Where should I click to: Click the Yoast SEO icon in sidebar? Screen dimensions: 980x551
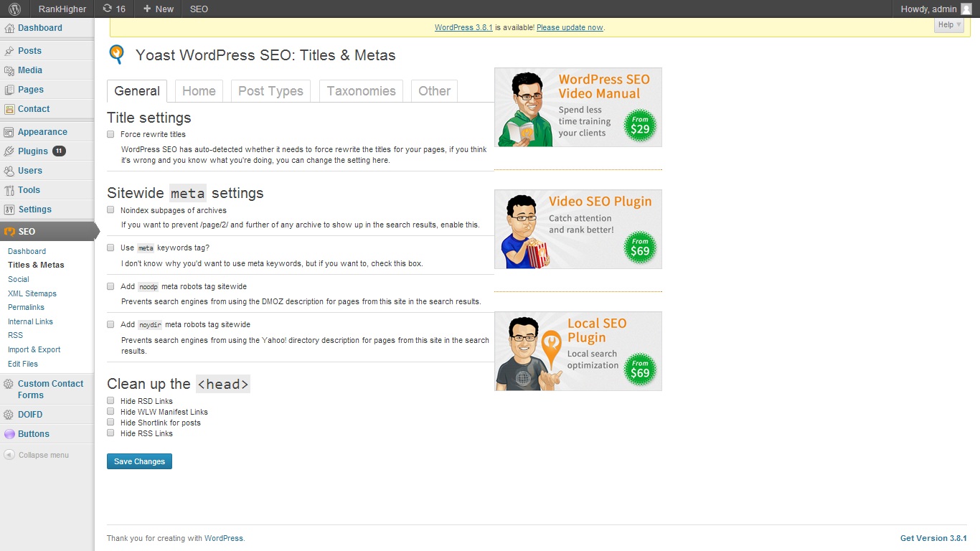tap(9, 232)
